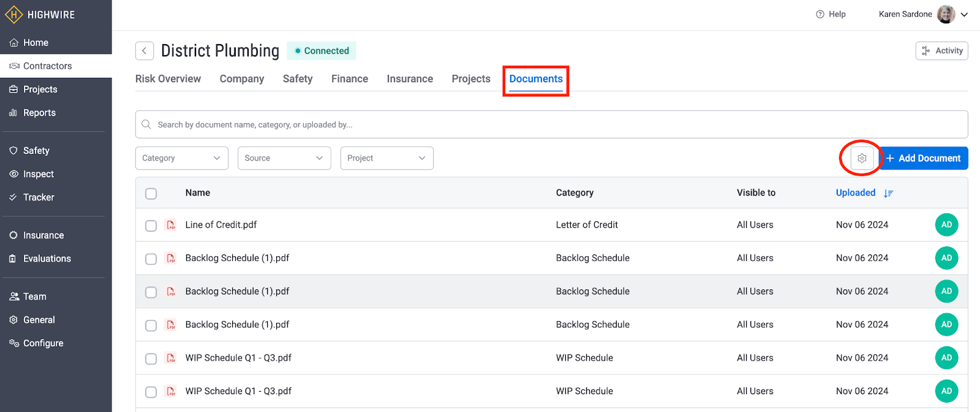Expand the user menu chevron
The width and height of the screenshot is (980, 412).
pyautogui.click(x=964, y=15)
